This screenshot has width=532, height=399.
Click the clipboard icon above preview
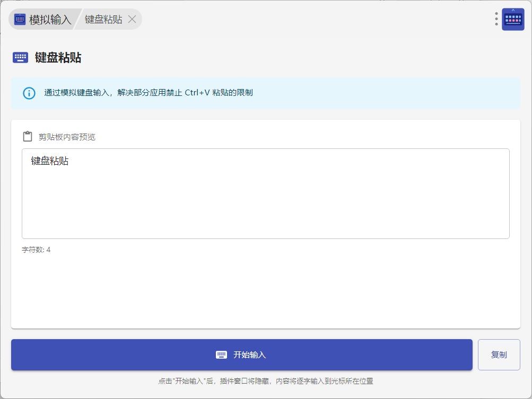pos(28,137)
